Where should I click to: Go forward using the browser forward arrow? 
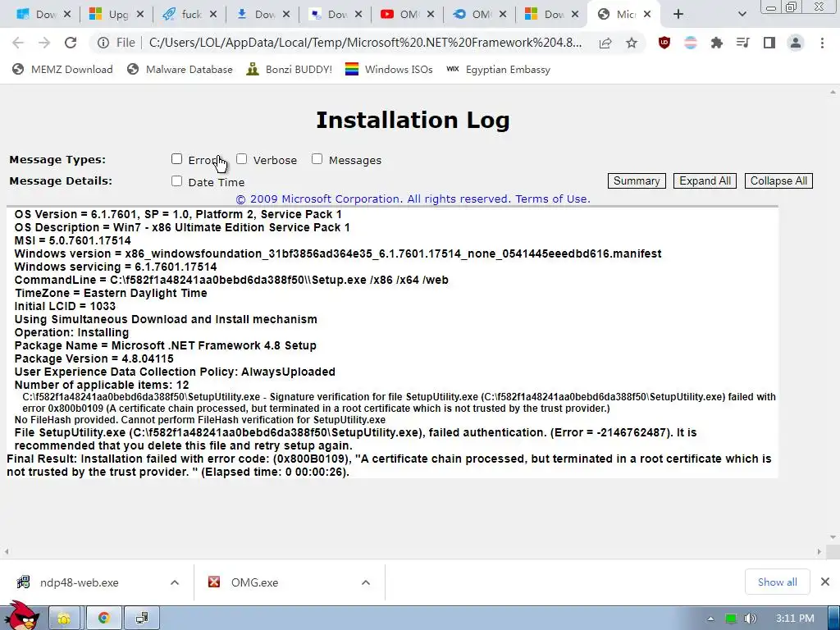44,43
